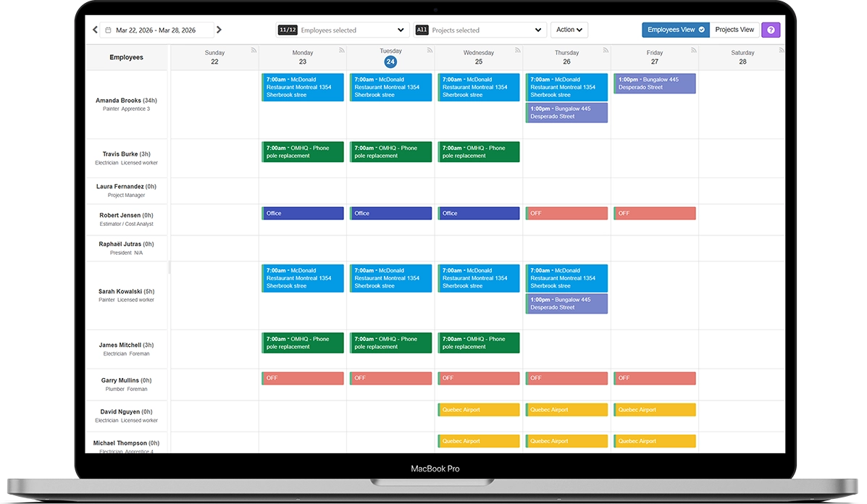Open Robert Jensen Monday Office block
Screen dimensions: 867x504
pos(303,214)
